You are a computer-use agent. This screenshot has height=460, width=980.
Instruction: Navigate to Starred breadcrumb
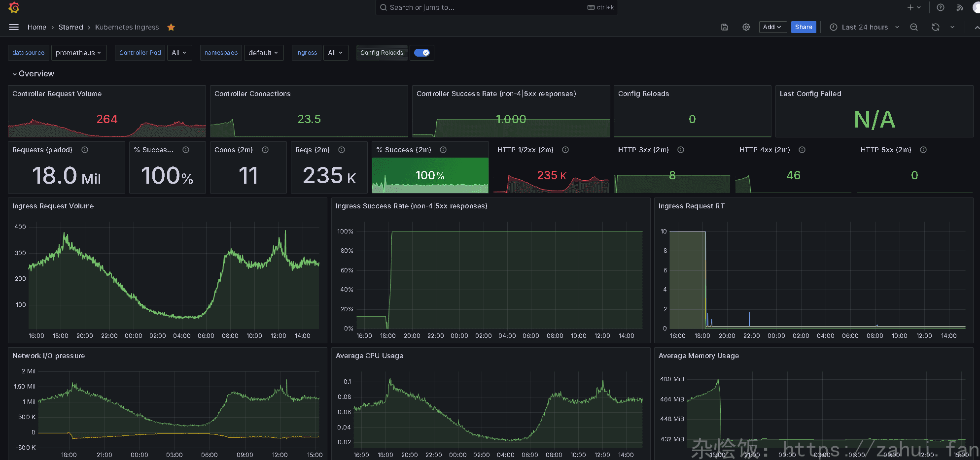click(x=70, y=27)
